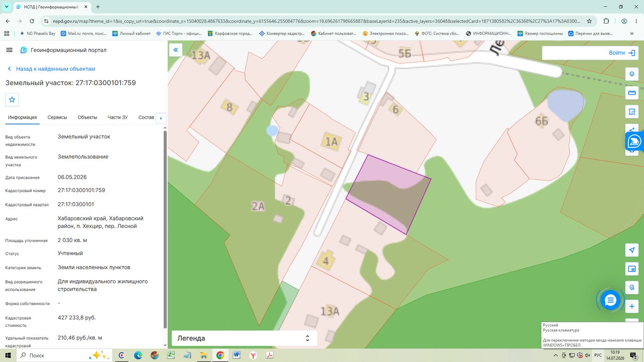Add parcel to favorites with star
Viewport: 644px width, 362px height.
tap(12, 100)
